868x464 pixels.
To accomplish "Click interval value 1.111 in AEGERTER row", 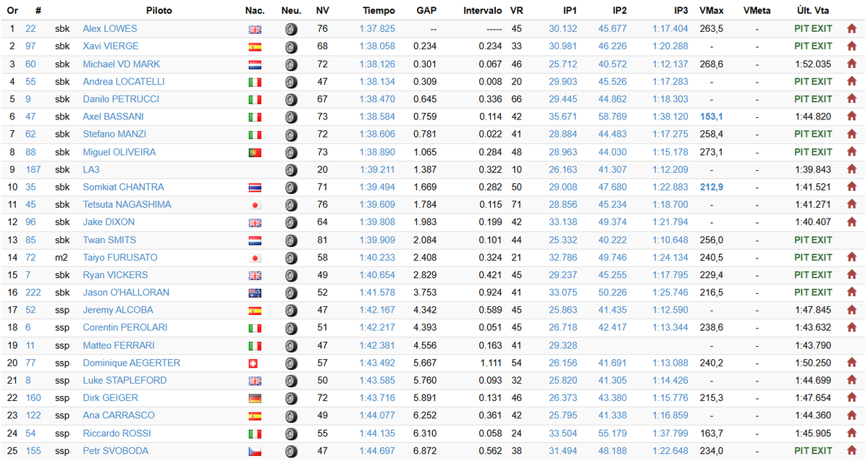I will 492,363.
